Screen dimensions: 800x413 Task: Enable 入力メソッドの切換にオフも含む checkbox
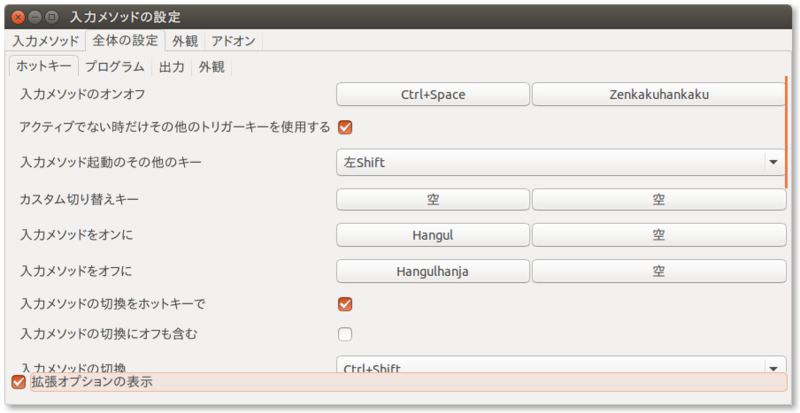click(x=345, y=335)
